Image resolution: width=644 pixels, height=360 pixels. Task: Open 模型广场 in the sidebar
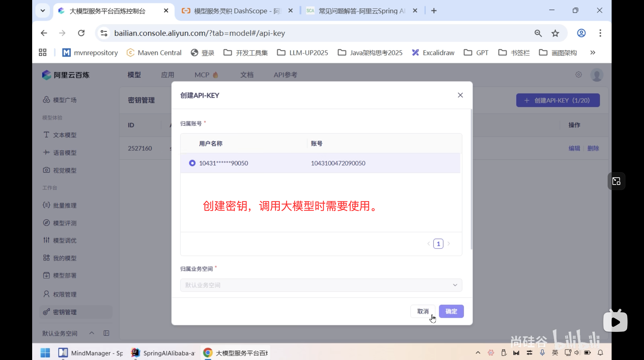tap(64, 100)
